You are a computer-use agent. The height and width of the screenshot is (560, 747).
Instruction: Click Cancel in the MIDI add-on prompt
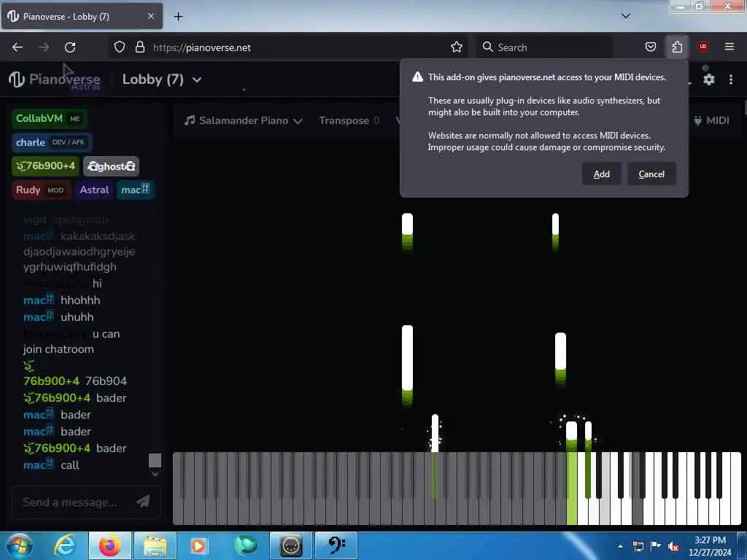651,174
